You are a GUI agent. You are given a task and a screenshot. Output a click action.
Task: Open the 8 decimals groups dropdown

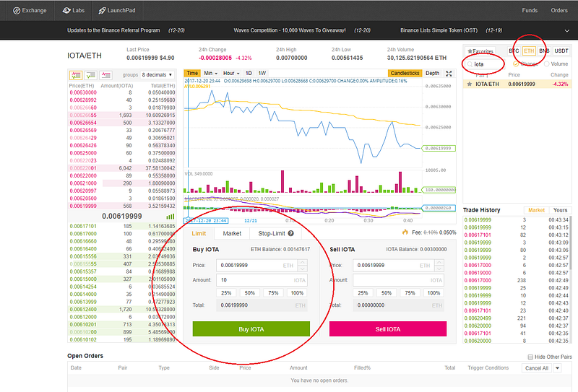pos(158,75)
